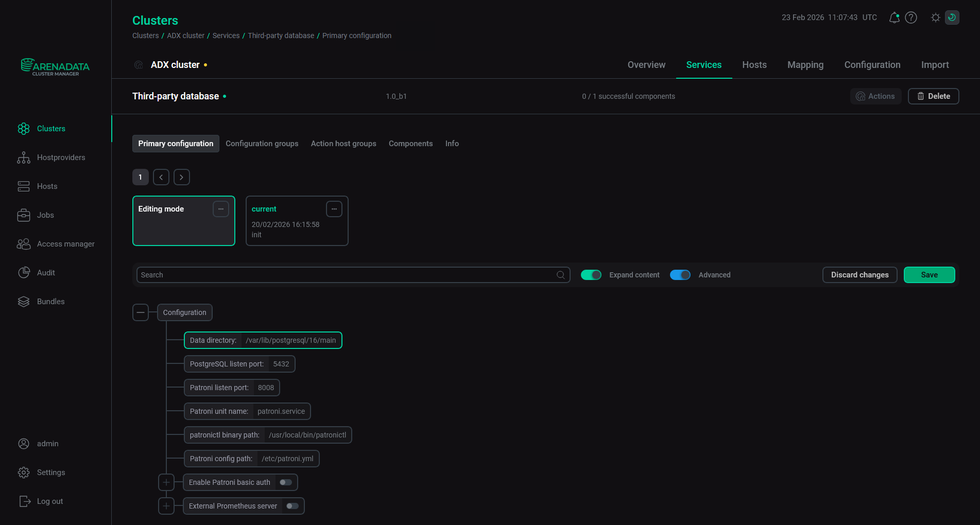The height and width of the screenshot is (525, 980).
Task: Edit the Patroni config path value
Action: 287,459
